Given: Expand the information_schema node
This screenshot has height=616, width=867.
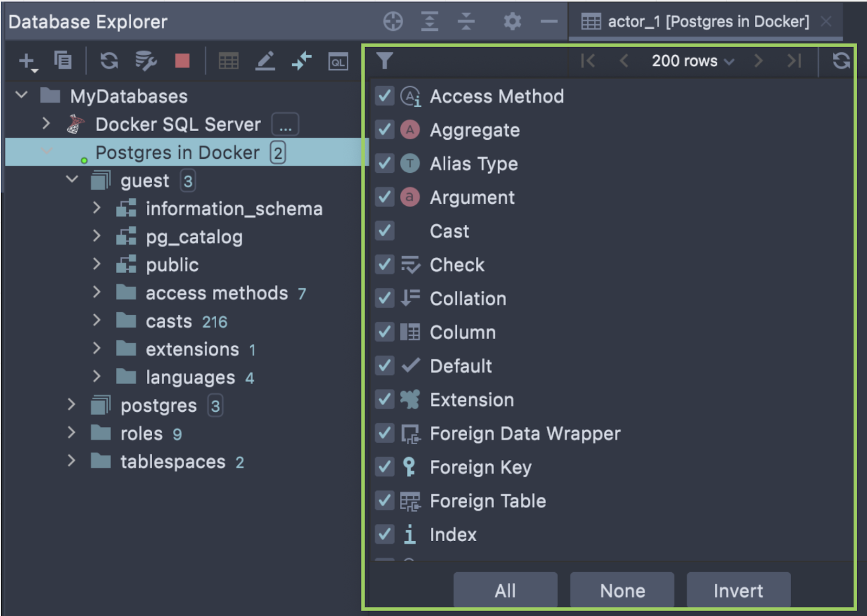Looking at the screenshot, I should click(96, 208).
